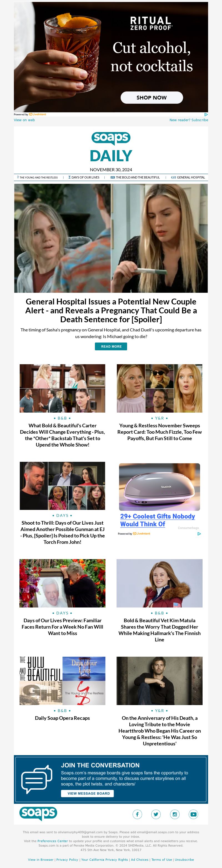The width and height of the screenshot is (222, 868).
Task: Click the Unsubscribe footer link
Action: [184, 860]
